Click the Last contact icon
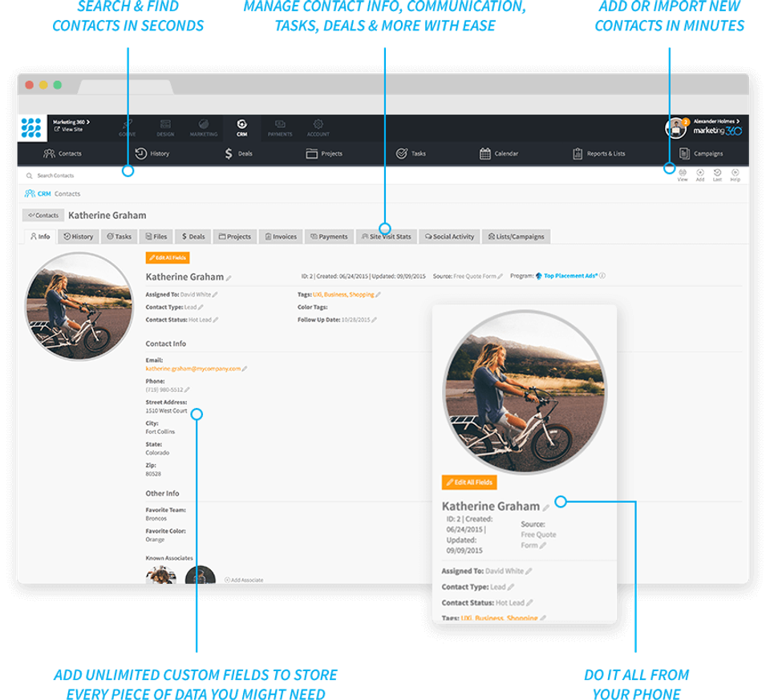The image size is (770, 700). (717, 174)
